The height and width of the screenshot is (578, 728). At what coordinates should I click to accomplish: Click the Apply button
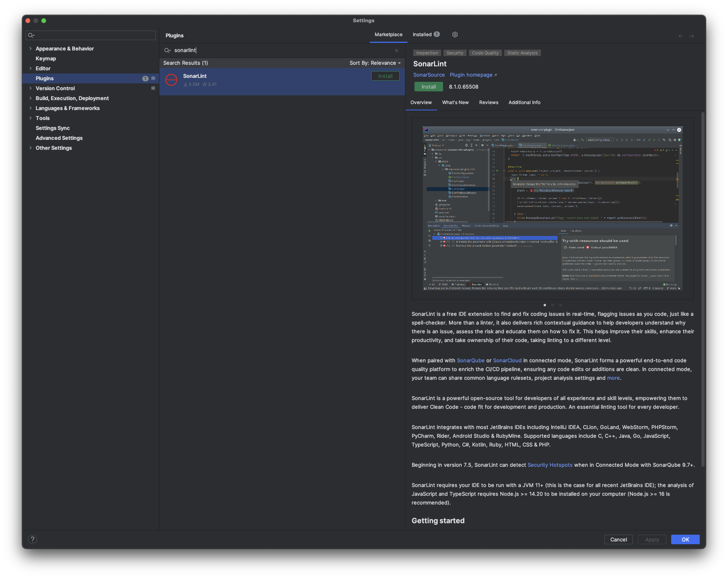(x=652, y=539)
